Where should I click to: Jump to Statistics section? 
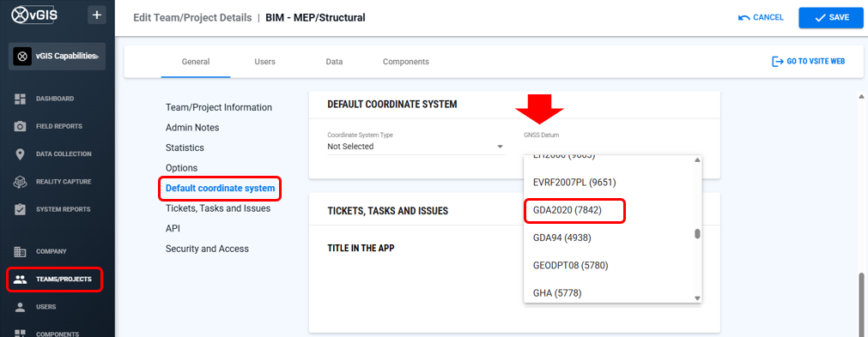(x=185, y=147)
